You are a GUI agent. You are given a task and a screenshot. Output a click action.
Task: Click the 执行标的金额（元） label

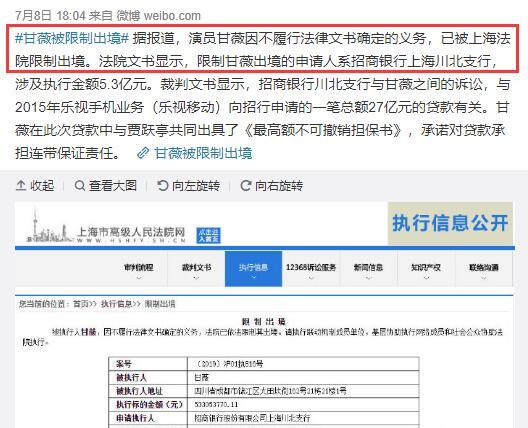coord(149,404)
